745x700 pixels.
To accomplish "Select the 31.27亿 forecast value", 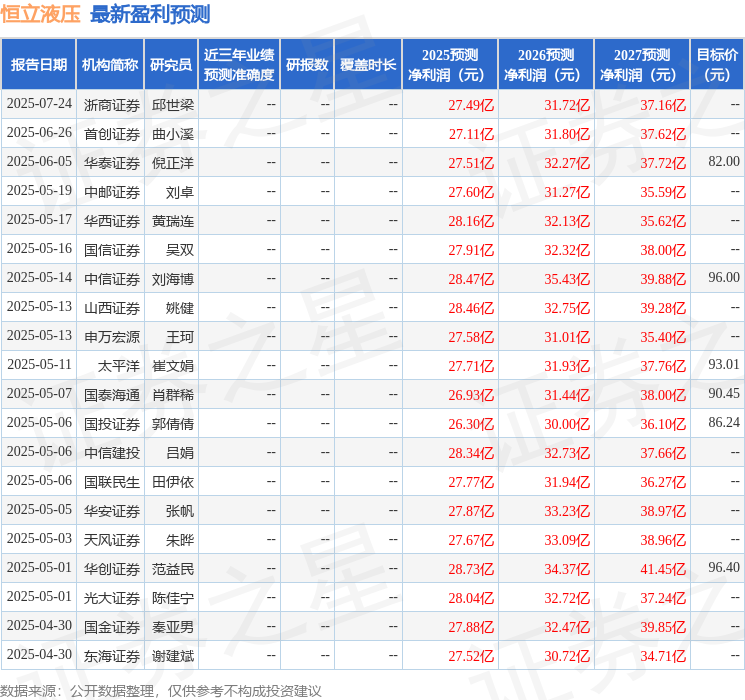I will click(567, 192).
